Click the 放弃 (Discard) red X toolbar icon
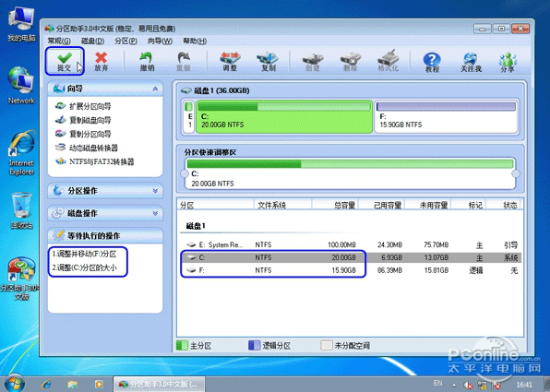550x392 pixels. pos(101,62)
